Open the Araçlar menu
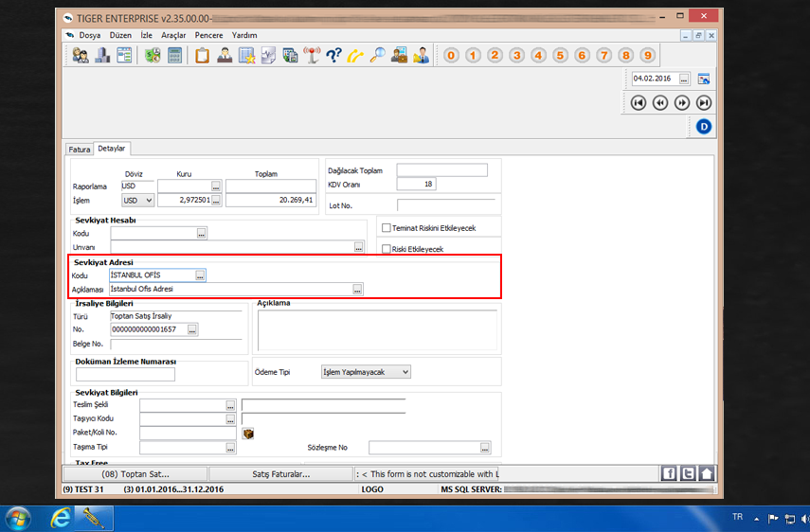 [x=173, y=35]
